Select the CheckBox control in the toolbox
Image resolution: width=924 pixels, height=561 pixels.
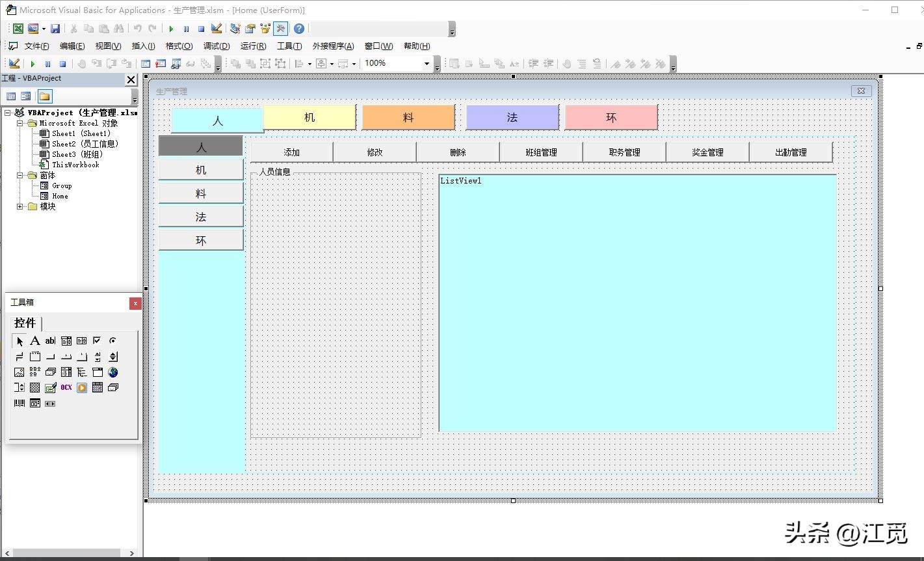pos(96,340)
